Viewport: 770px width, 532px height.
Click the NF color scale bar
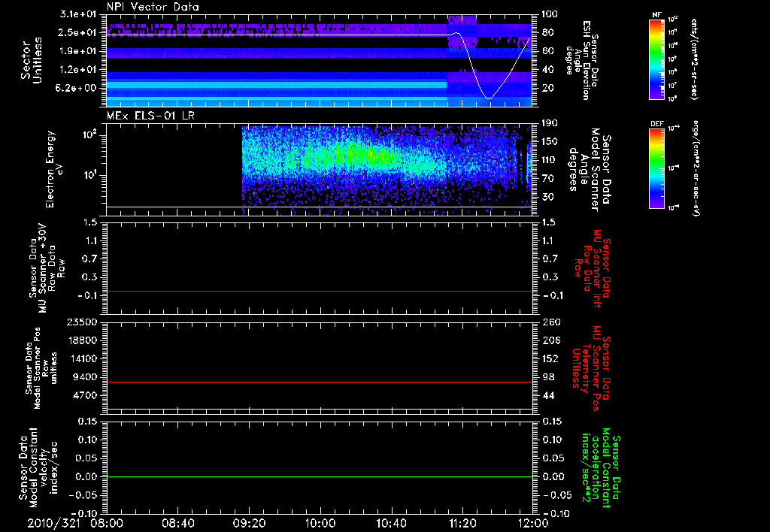657,59
